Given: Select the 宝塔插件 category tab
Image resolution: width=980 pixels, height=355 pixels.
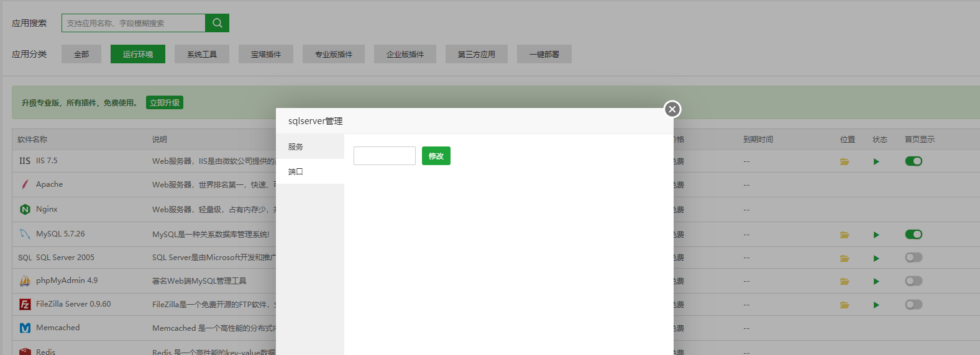Looking at the screenshot, I should 266,54.
